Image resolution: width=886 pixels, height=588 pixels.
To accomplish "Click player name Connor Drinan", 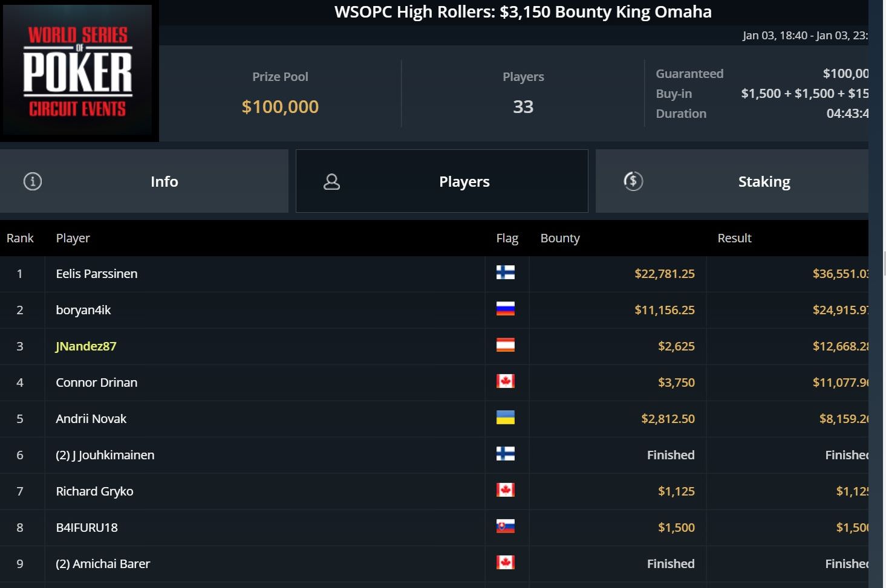I will point(97,383).
